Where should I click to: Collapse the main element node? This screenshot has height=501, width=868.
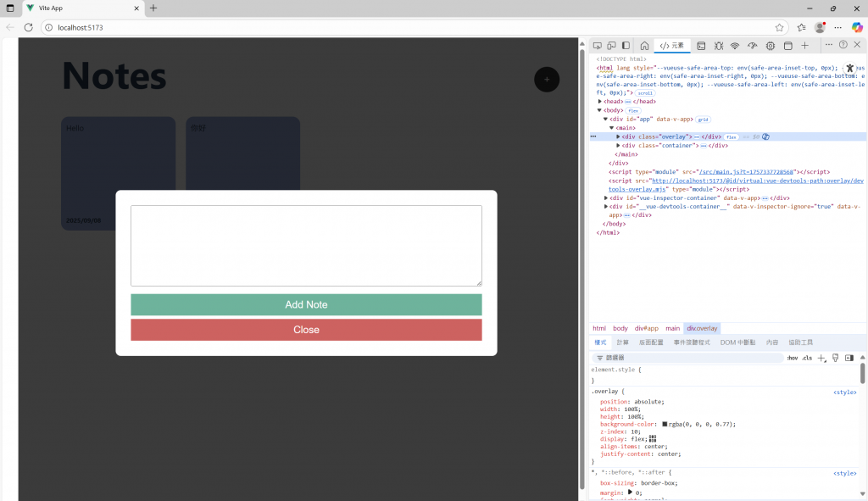pos(612,128)
